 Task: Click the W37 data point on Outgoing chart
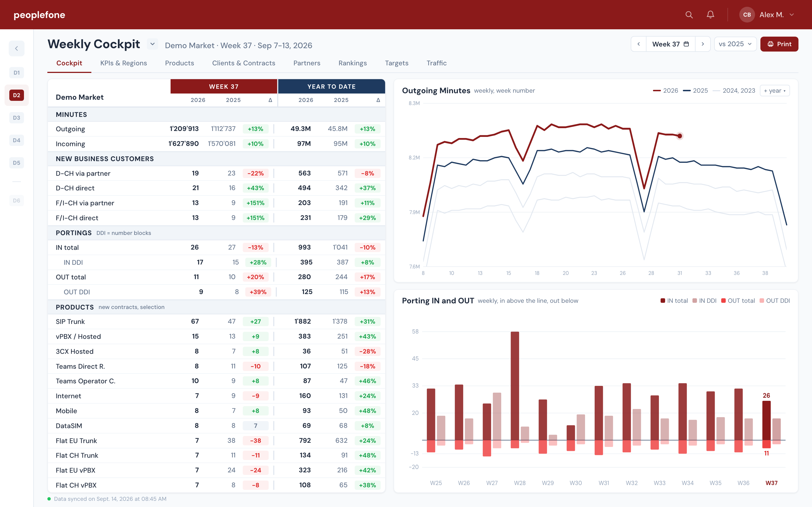(679, 136)
